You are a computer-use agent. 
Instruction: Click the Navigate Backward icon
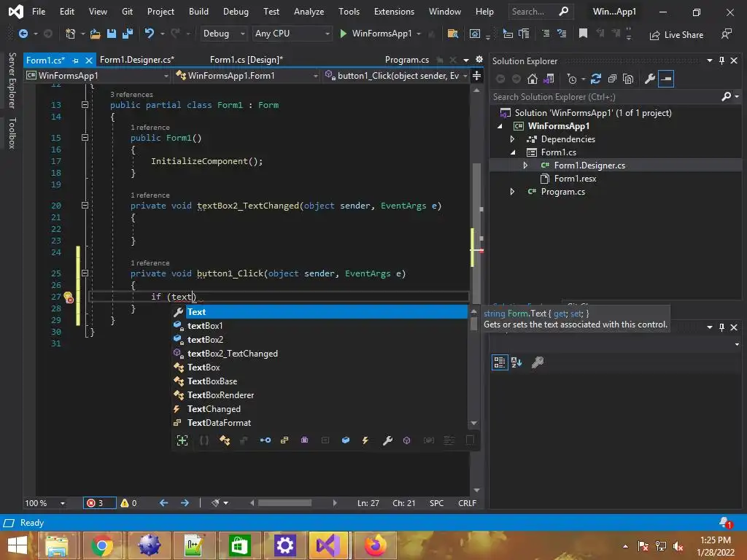click(23, 34)
